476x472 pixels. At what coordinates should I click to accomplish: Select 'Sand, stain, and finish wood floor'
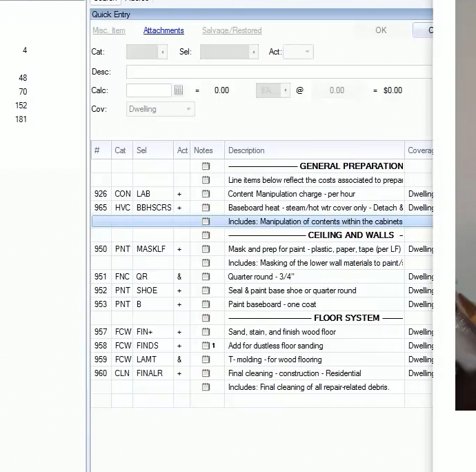[282, 332]
